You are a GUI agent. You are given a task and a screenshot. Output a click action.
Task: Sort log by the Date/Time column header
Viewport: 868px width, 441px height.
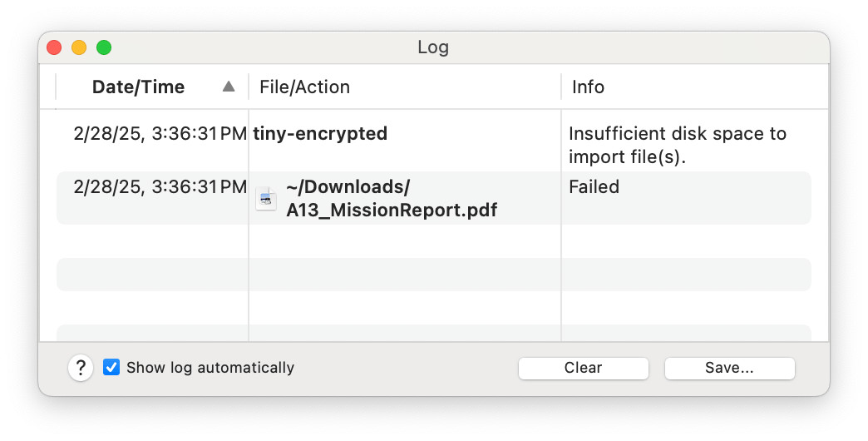tap(138, 87)
